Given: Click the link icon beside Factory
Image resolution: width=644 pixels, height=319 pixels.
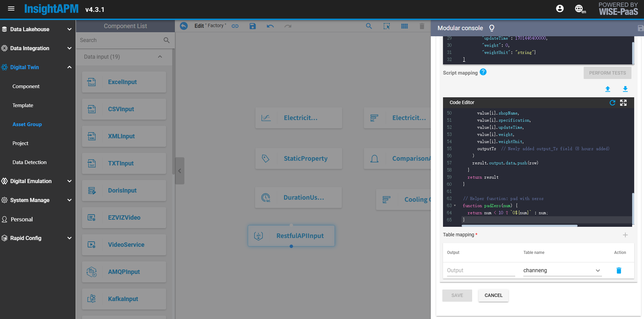Looking at the screenshot, I should click(x=235, y=26).
